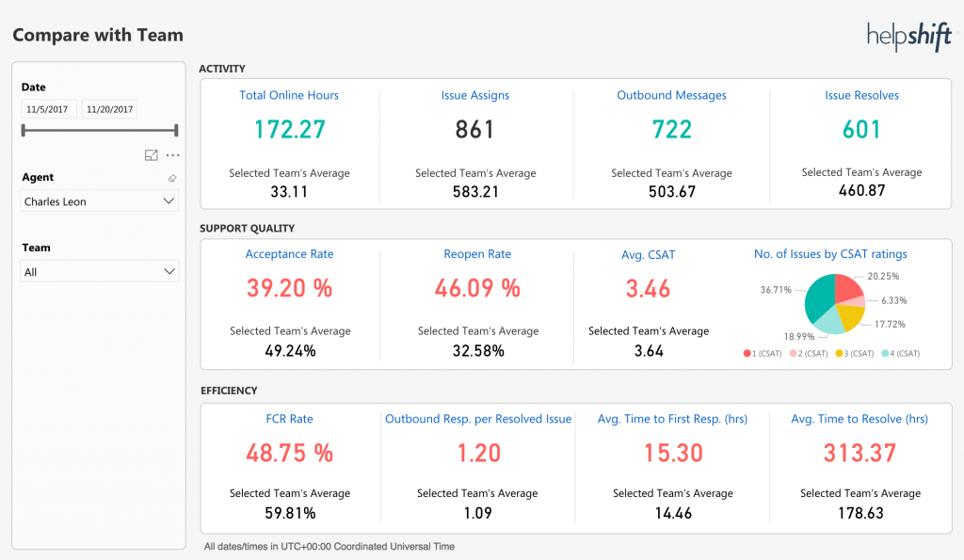Expand the Team slicer chevron

(x=168, y=270)
